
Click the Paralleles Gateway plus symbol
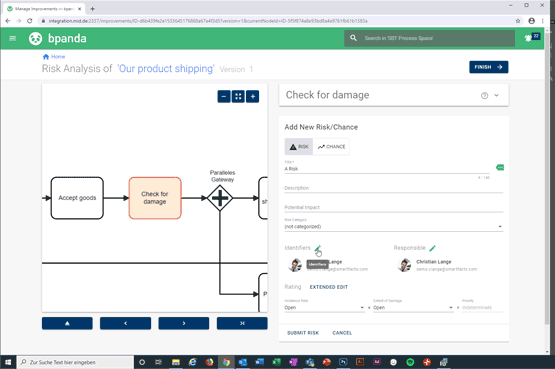tap(220, 198)
